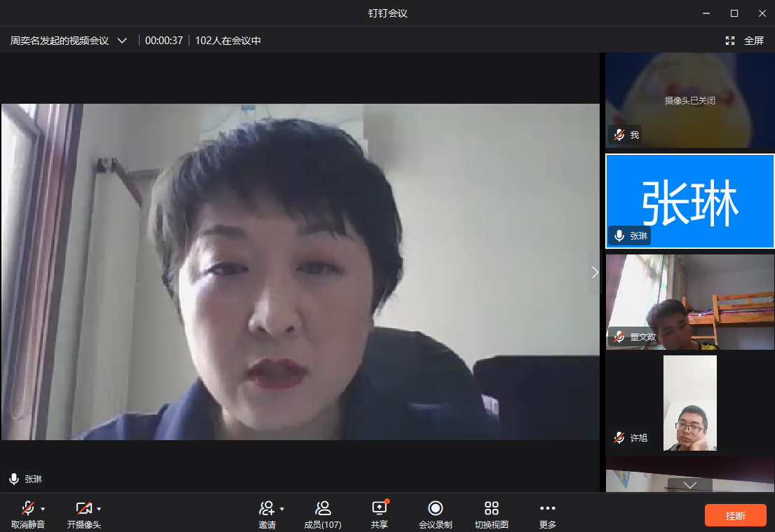Start screen sharing with 共享
The width and height of the screenshot is (775, 532).
(379, 512)
